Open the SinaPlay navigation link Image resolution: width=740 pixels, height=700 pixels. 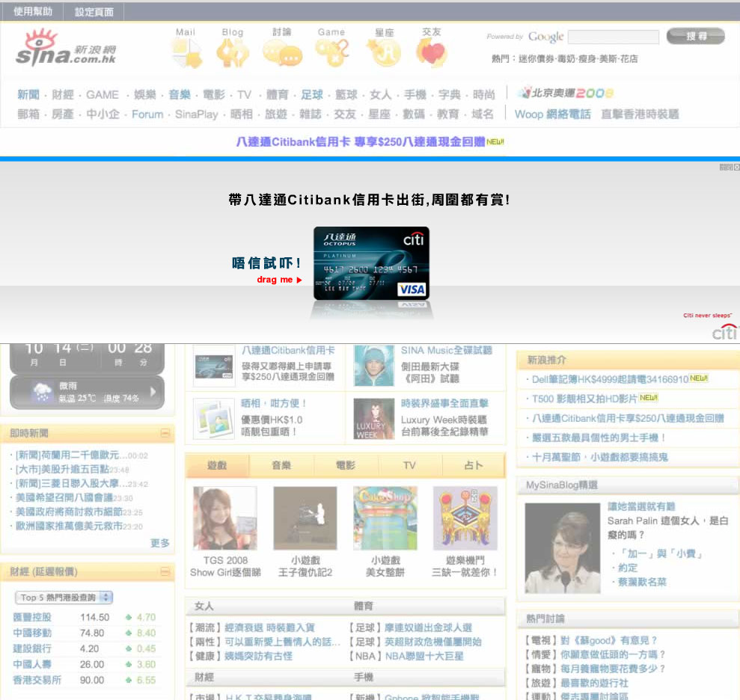(x=196, y=114)
